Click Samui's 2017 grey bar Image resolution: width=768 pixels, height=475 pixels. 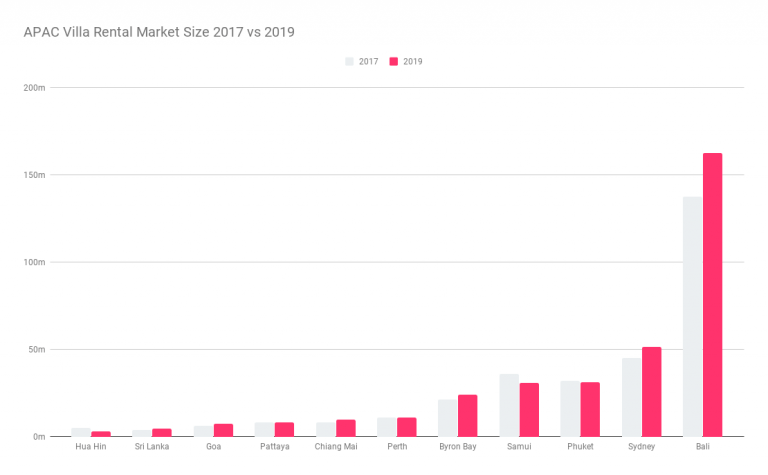pyautogui.click(x=509, y=405)
